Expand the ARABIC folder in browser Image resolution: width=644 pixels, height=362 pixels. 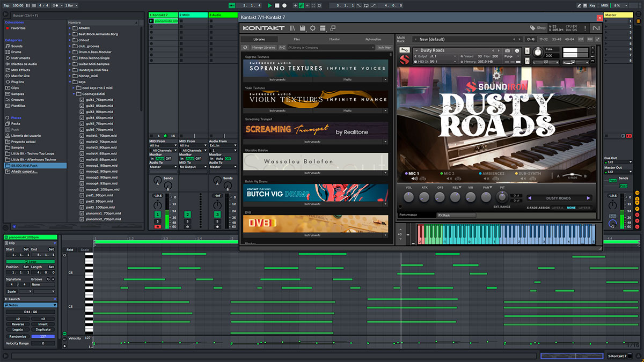pyautogui.click(x=70, y=28)
